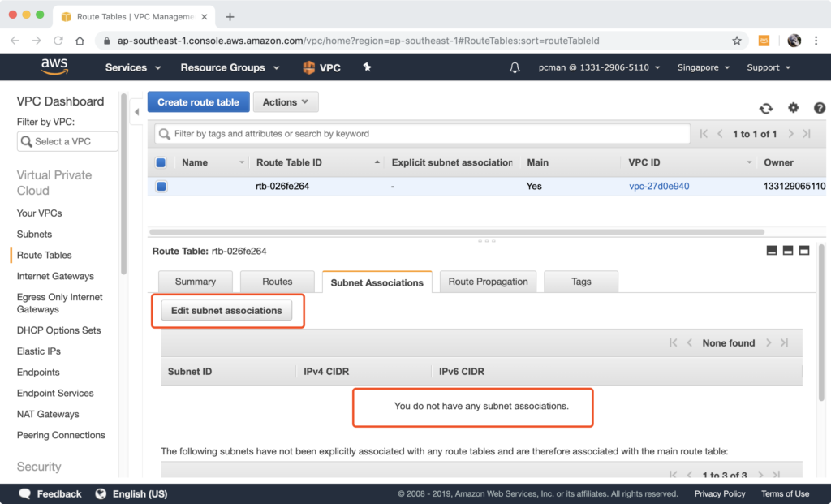Open a new browser tab
The width and height of the screenshot is (831, 504).
click(230, 17)
